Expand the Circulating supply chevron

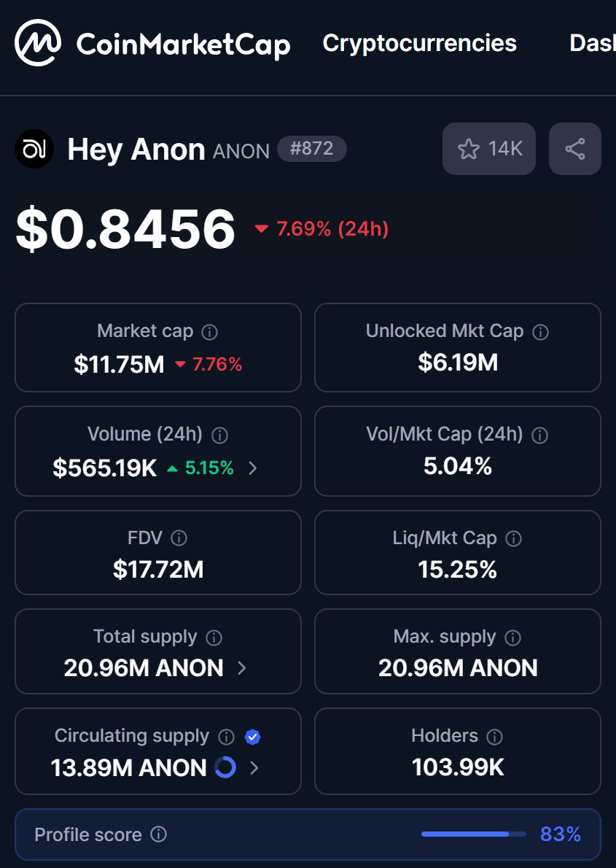(254, 767)
